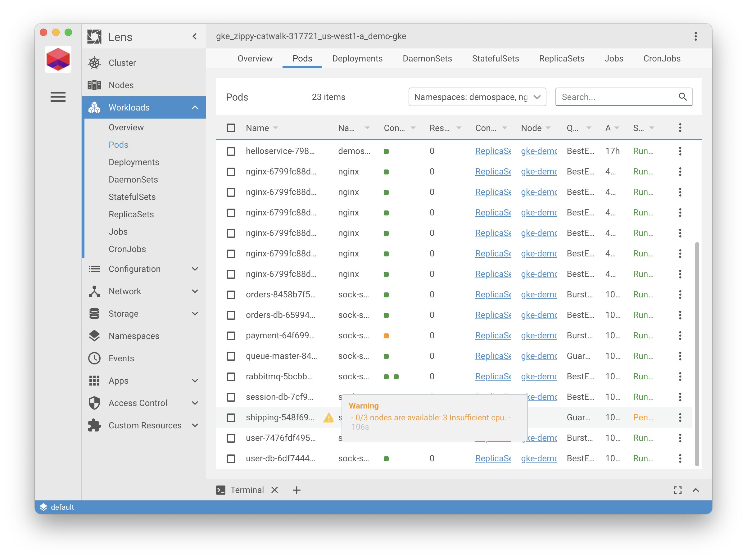
Task: Check the helloservice pod checkbox
Action: click(231, 151)
